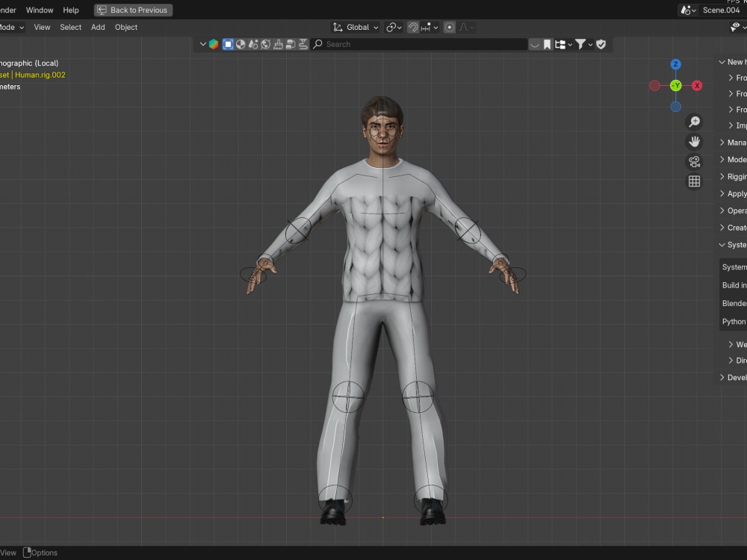Click the red X axis on gizmo
747x560 pixels.
697,86
